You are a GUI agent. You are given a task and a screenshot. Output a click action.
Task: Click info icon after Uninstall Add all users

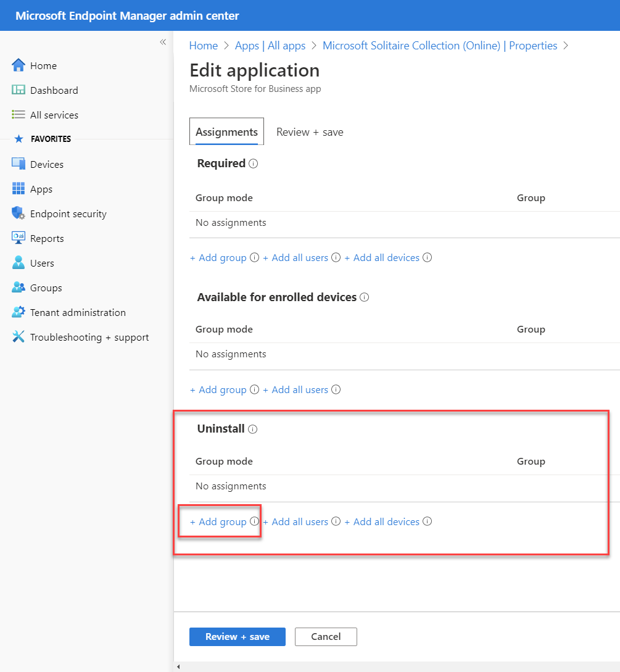point(336,521)
